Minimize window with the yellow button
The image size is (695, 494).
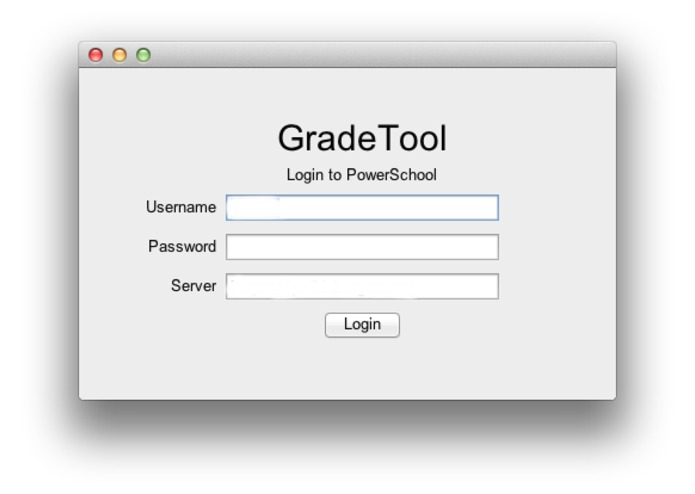pos(120,55)
